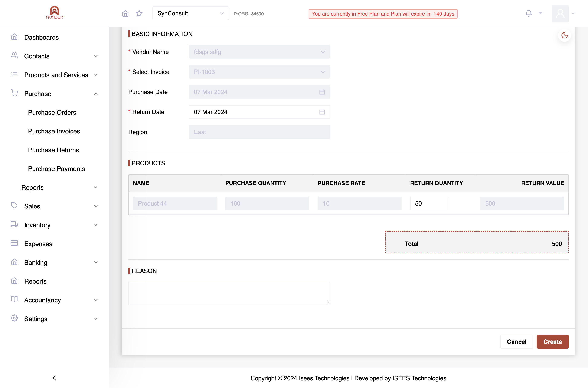Open the notifications bell
This screenshot has width=588, height=388.
(x=529, y=13)
